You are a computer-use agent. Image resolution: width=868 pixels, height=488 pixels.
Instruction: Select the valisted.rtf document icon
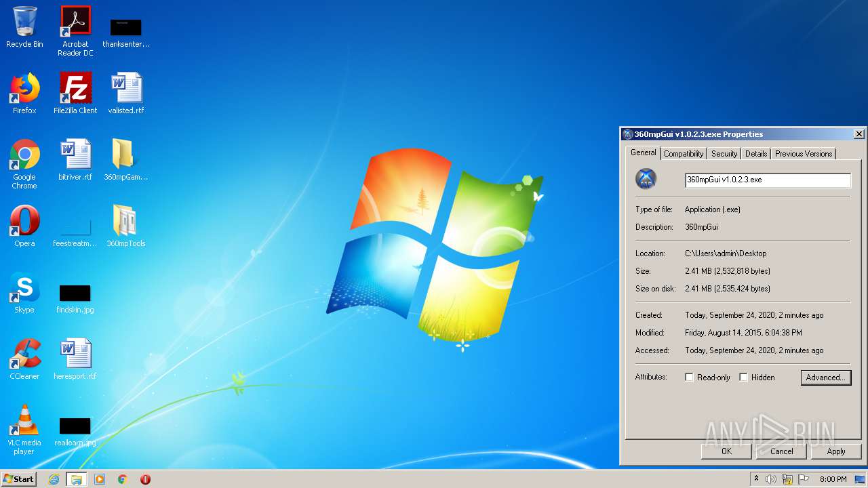[126, 94]
